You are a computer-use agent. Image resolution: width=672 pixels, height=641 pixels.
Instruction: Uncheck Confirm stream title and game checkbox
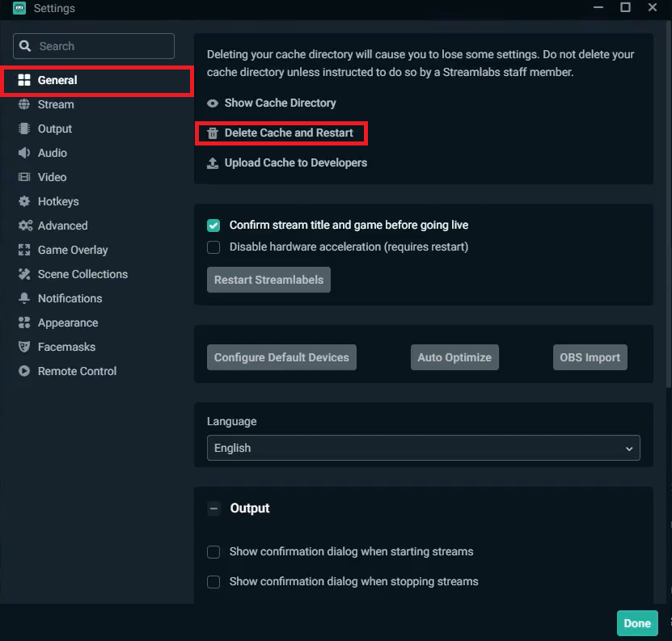click(213, 226)
